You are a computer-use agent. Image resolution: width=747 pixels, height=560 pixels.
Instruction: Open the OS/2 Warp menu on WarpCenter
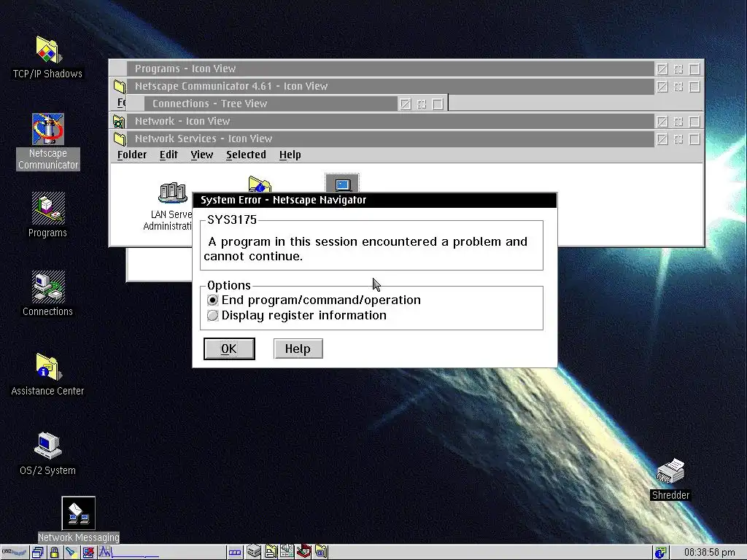(x=15, y=553)
